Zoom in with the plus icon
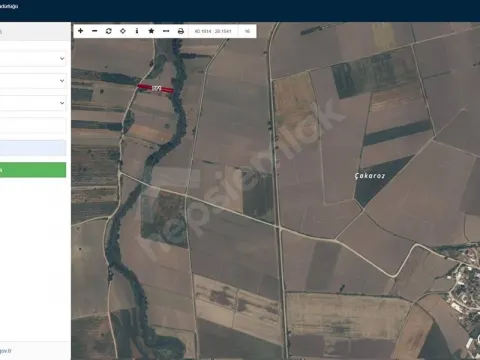The image size is (480, 360). pyautogui.click(x=80, y=31)
